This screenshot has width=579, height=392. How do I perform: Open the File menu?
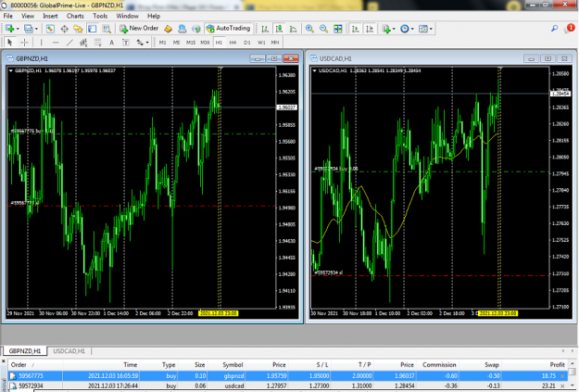click(7, 16)
